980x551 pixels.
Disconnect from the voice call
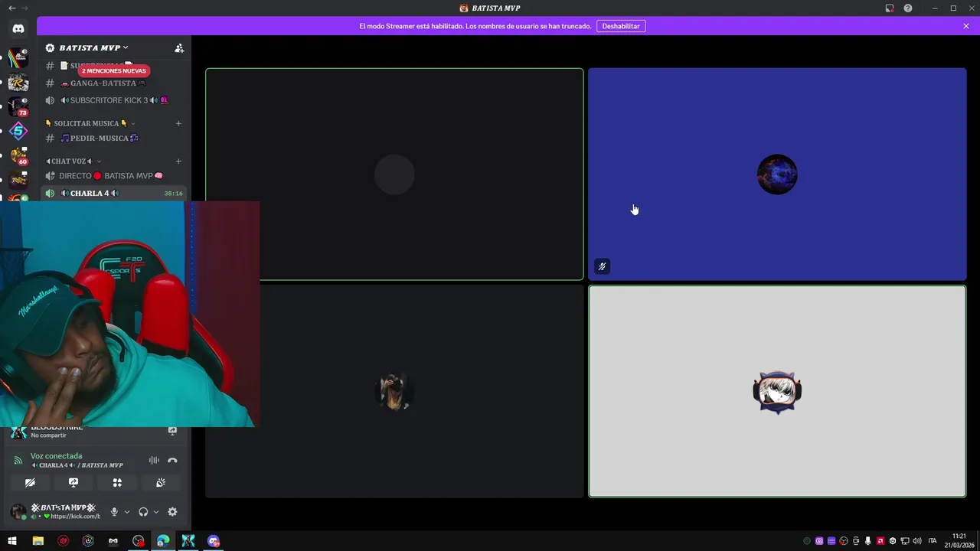coord(172,460)
